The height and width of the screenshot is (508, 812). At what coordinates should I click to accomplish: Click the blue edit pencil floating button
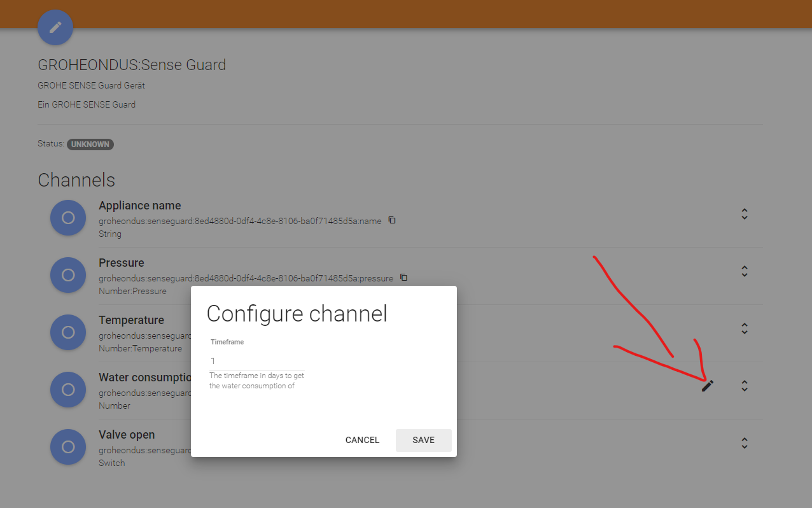55,27
